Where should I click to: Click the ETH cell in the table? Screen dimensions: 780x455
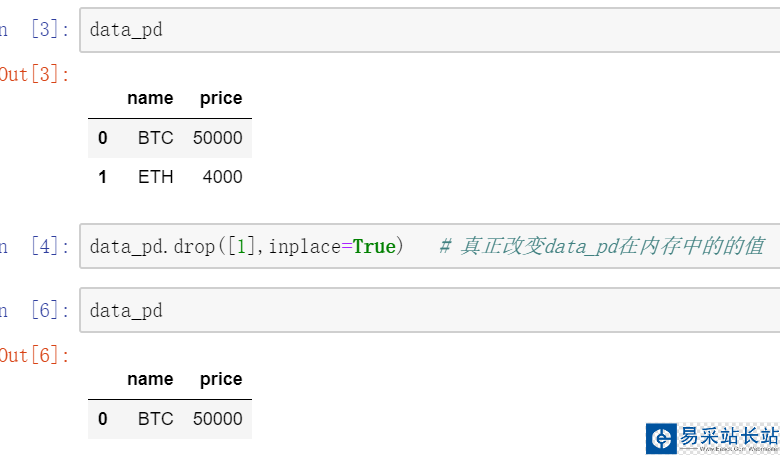coord(155,177)
